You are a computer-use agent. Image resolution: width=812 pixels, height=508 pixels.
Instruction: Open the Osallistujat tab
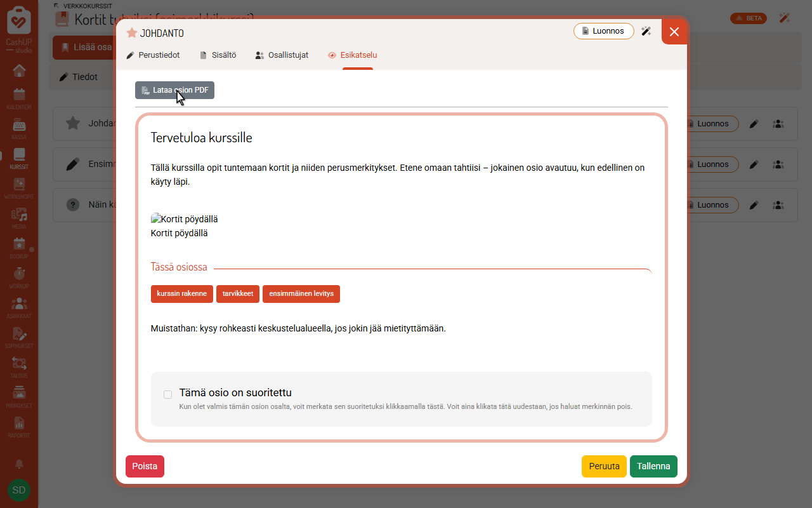[x=282, y=55]
